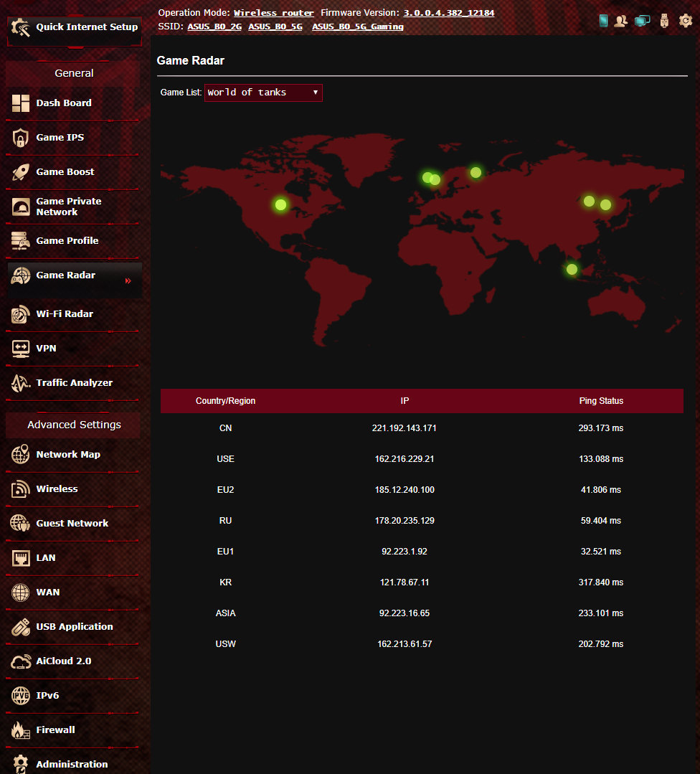Click the Guest Network icon
Screen dimensions: 700x774
click(x=20, y=523)
